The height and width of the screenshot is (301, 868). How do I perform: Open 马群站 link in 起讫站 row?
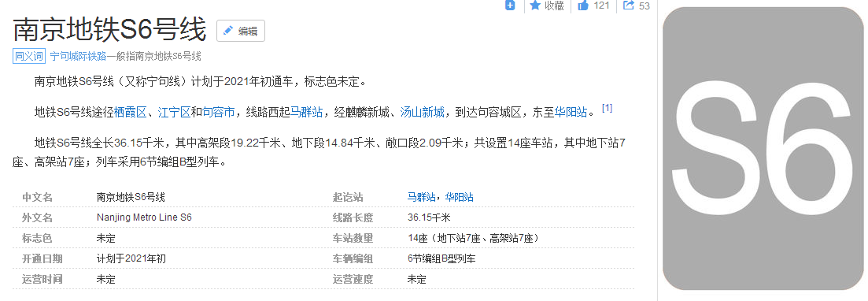tap(421, 197)
